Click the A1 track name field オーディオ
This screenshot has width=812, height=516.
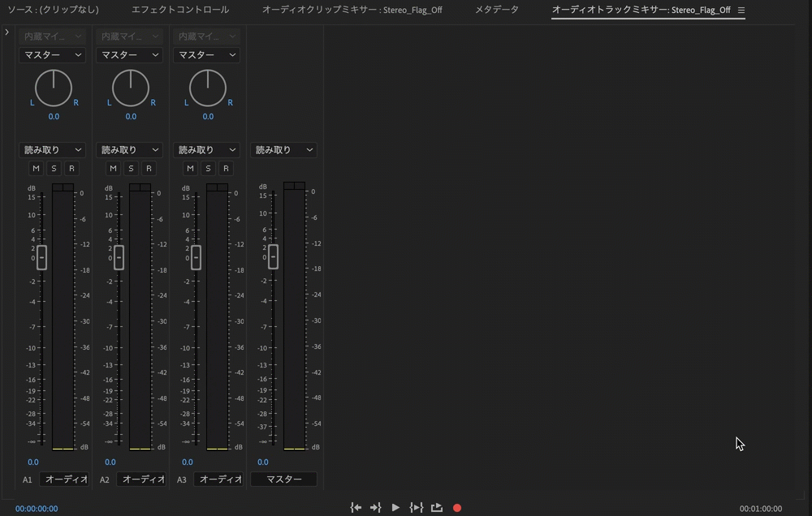click(x=63, y=479)
